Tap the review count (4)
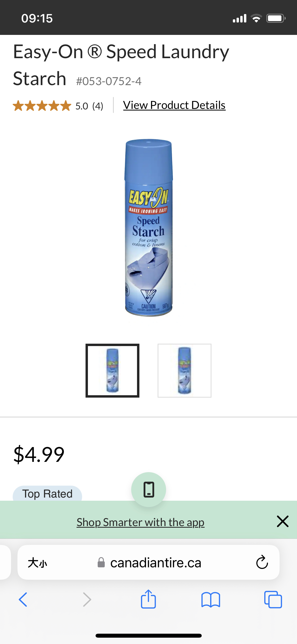This screenshot has width=297, height=644. (x=98, y=106)
